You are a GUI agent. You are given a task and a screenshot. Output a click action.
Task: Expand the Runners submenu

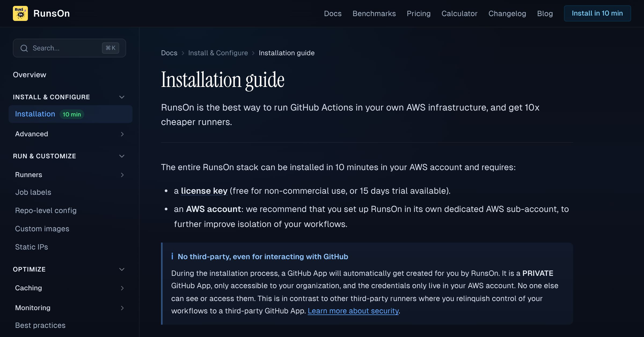tap(122, 175)
